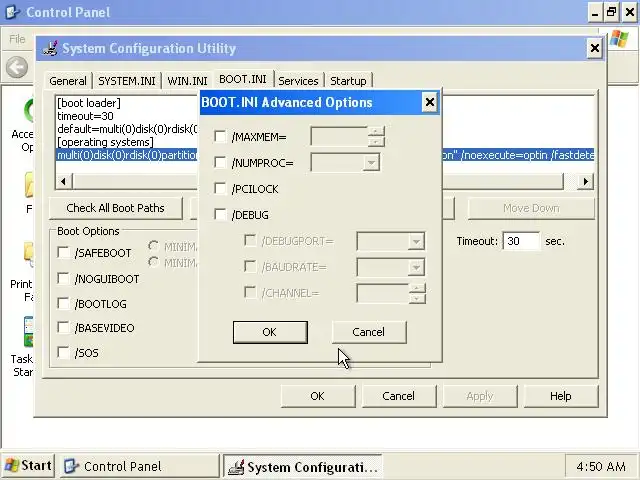Screen dimensions: 640x480
Task: Open the Startup tab
Action: pos(348,81)
